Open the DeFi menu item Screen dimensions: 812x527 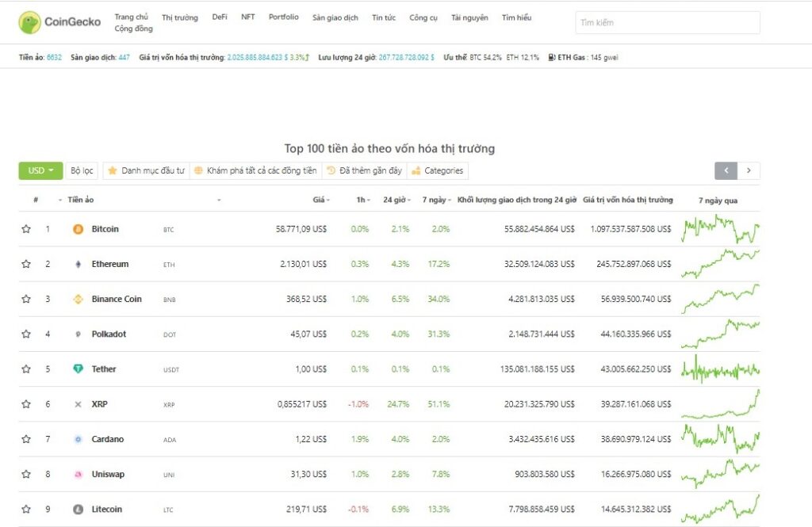(220, 17)
